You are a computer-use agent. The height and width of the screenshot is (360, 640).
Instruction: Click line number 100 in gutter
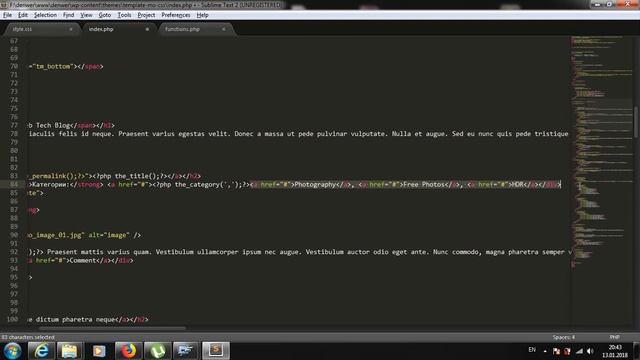click(x=13, y=319)
